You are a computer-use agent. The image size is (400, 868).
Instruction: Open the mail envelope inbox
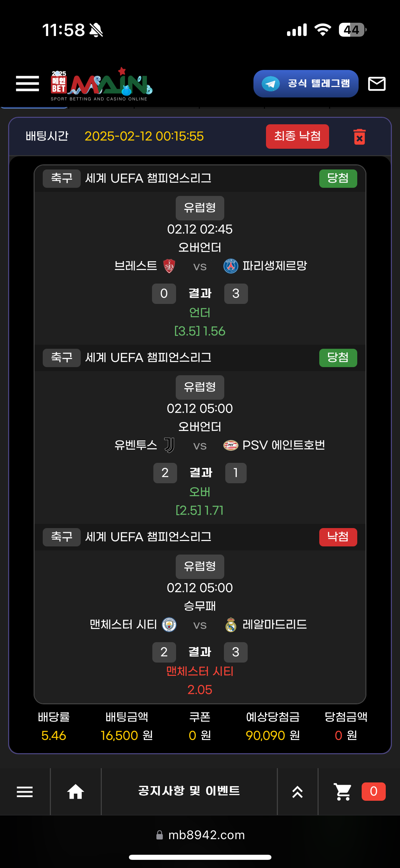coord(377,84)
